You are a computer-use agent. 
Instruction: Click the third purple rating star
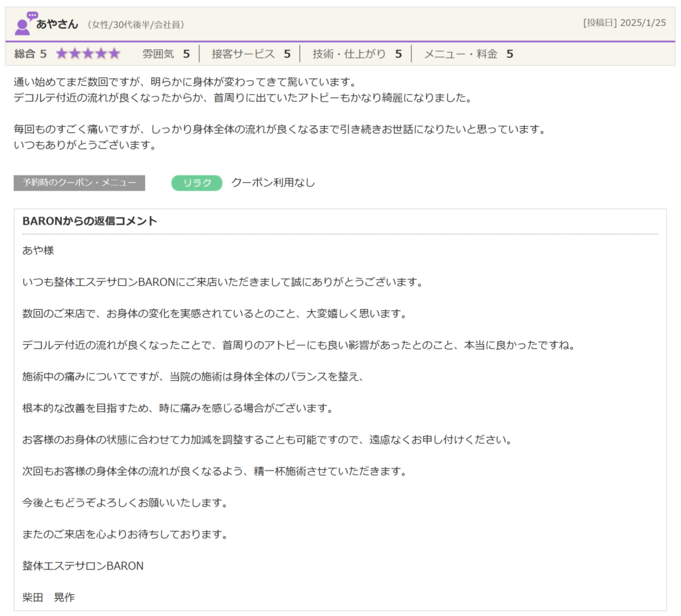(88, 54)
